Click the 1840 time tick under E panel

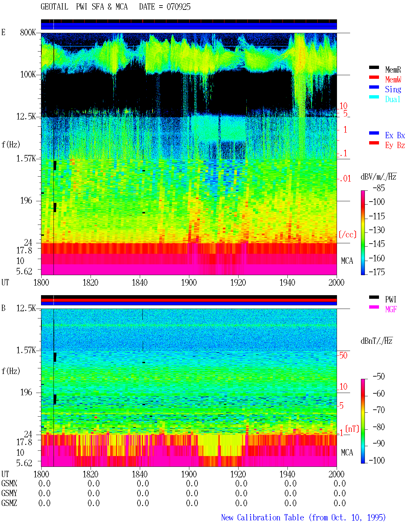(x=139, y=282)
